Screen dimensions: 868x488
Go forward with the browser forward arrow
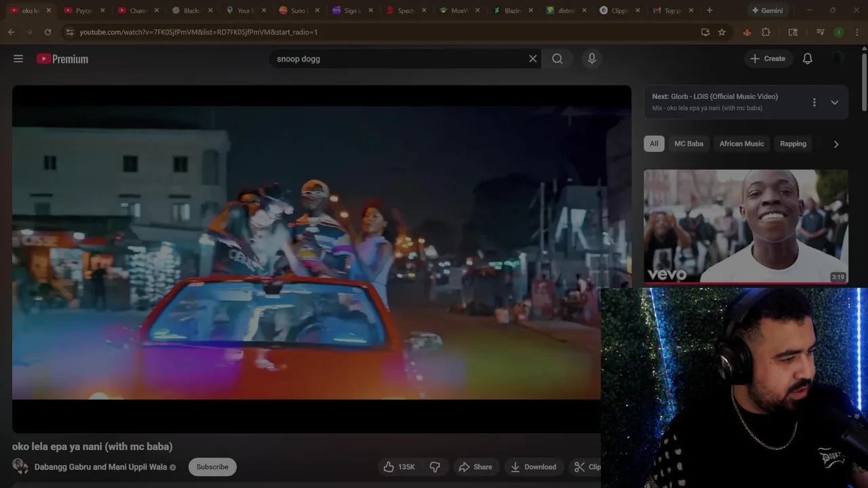coord(29,32)
